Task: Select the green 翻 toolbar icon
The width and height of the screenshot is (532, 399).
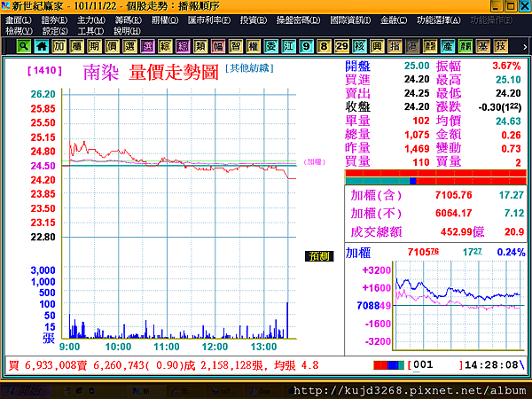Action: coord(465,46)
